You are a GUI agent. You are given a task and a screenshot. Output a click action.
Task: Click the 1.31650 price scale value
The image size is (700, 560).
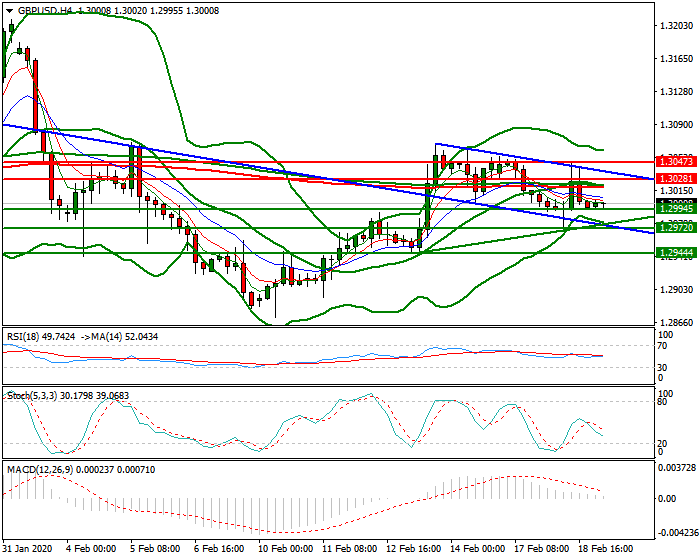click(676, 59)
